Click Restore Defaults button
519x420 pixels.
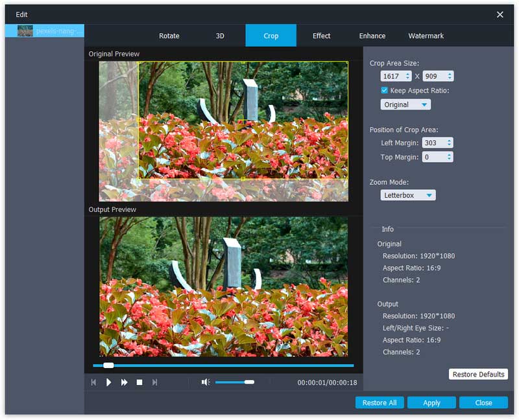(478, 375)
